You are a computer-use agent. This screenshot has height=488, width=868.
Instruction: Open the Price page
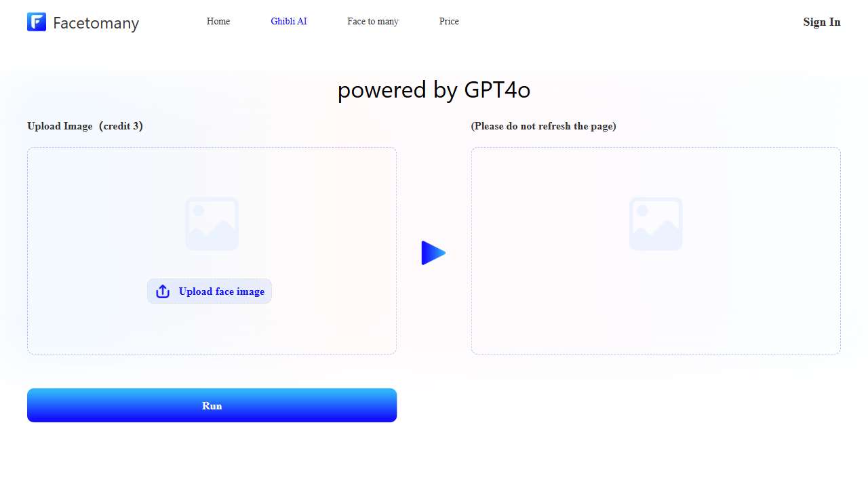(x=449, y=22)
